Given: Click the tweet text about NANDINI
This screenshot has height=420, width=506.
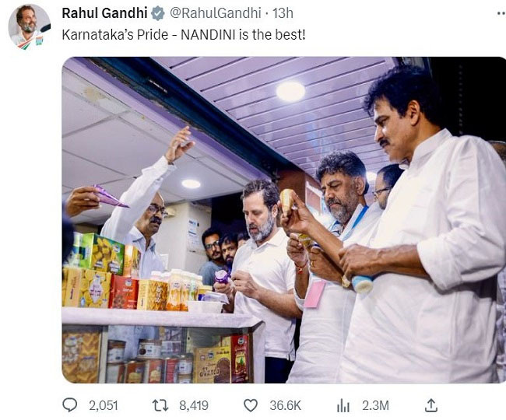Looking at the screenshot, I should (x=183, y=34).
